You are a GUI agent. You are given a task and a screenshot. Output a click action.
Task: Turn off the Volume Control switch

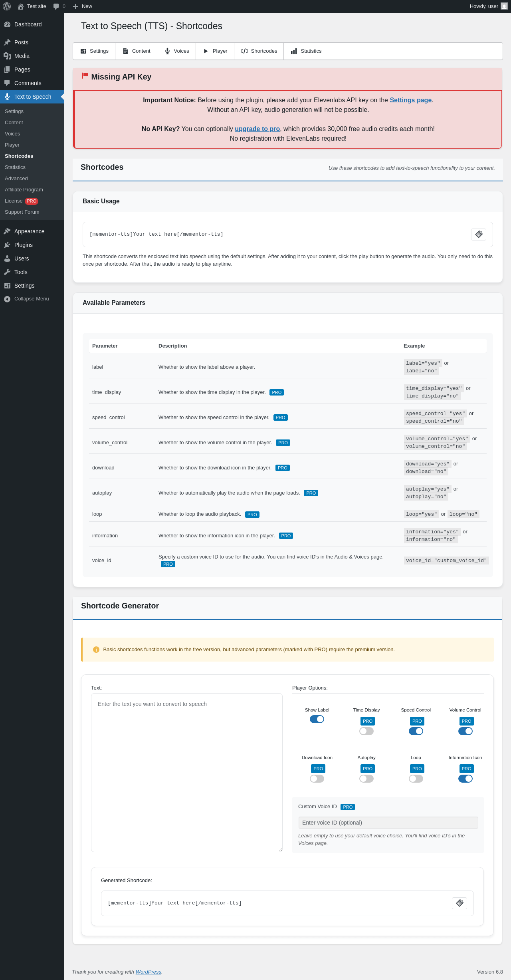[465, 731]
